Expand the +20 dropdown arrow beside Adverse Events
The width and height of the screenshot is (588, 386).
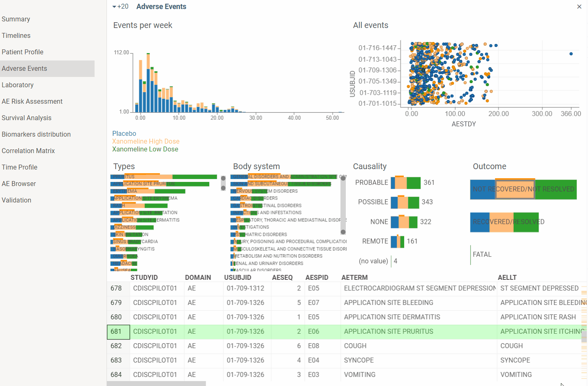[x=114, y=7]
